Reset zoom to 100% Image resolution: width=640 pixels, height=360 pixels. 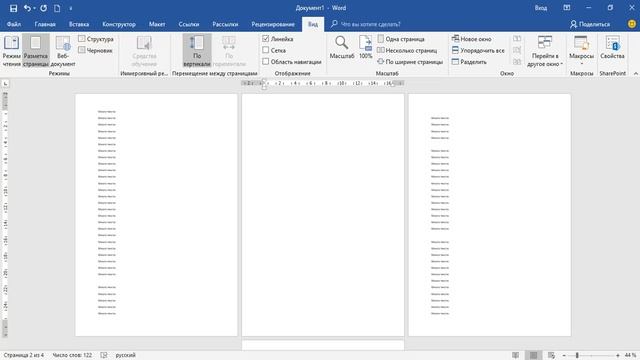point(365,47)
